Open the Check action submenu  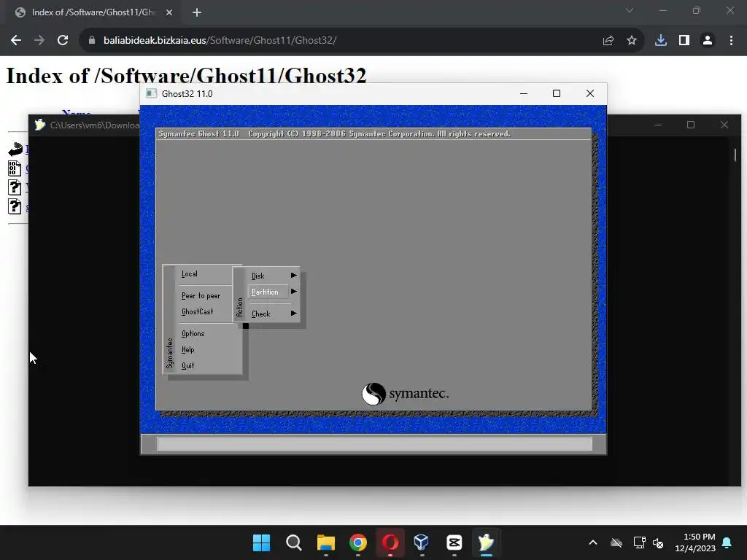[260, 314]
